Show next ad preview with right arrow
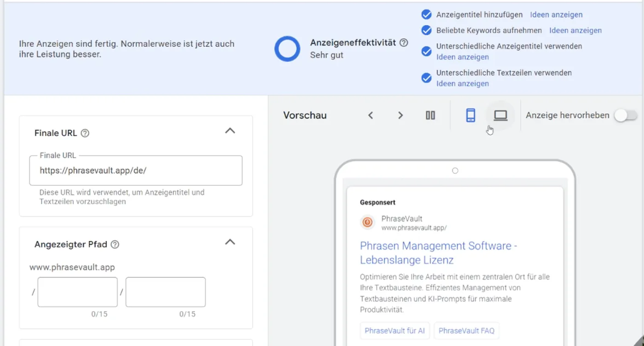Image resolution: width=644 pixels, height=346 pixels. click(400, 115)
